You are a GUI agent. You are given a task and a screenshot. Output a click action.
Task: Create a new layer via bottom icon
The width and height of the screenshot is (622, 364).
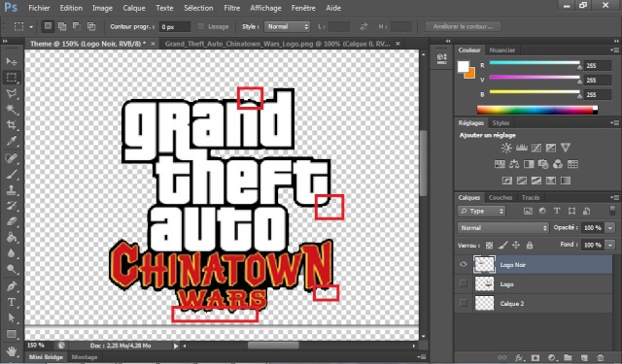pos(584,357)
